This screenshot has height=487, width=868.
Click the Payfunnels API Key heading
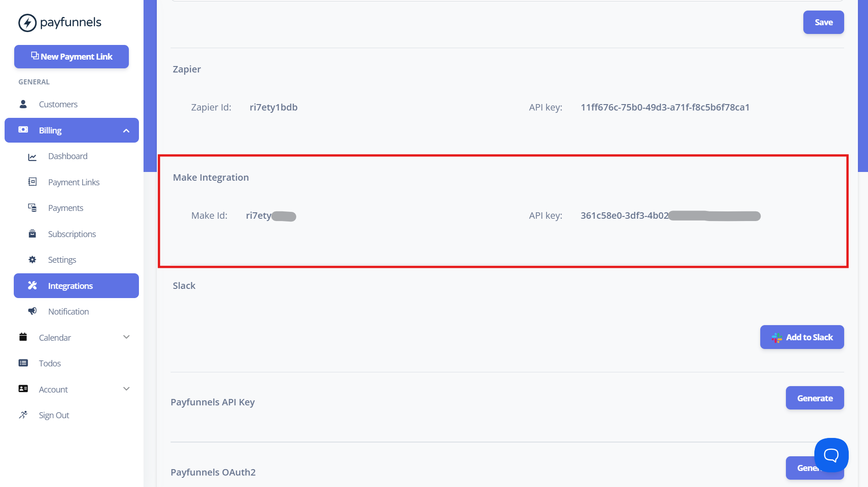213,402
